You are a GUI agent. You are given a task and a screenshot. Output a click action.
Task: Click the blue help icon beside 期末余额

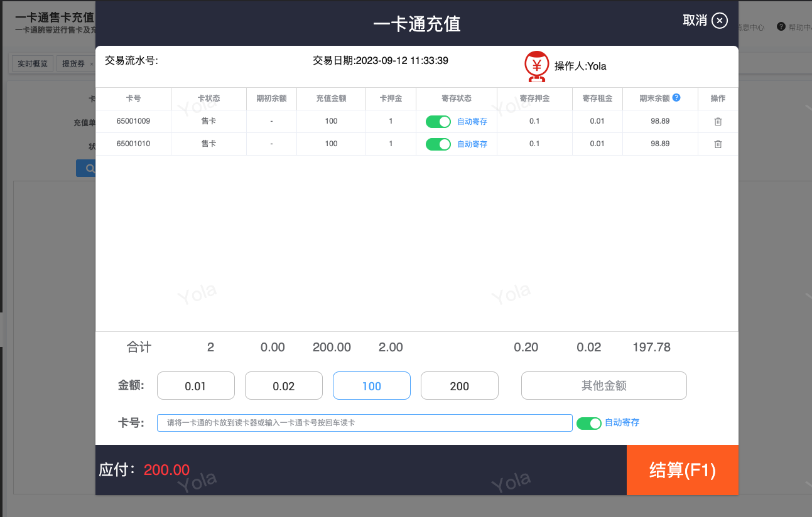pyautogui.click(x=676, y=98)
